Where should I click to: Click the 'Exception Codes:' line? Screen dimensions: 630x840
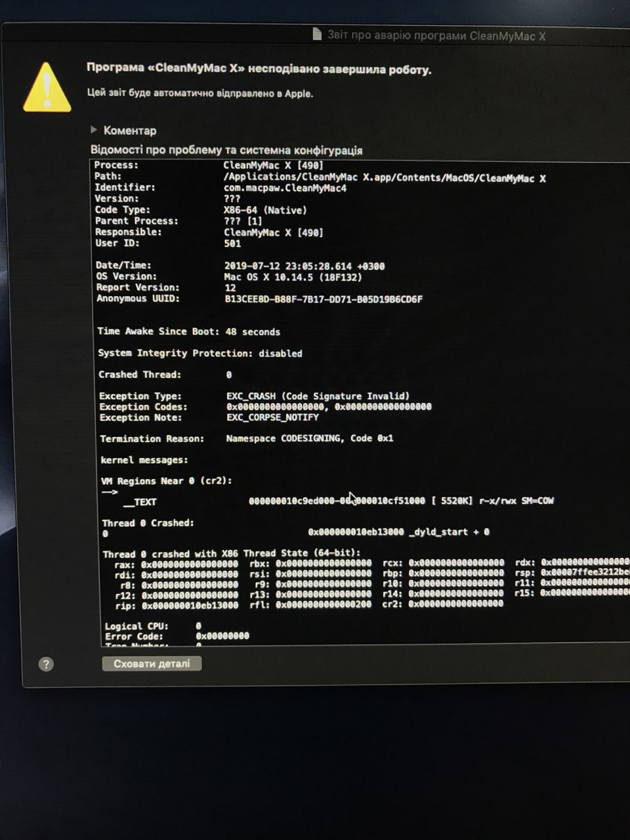coord(266,407)
